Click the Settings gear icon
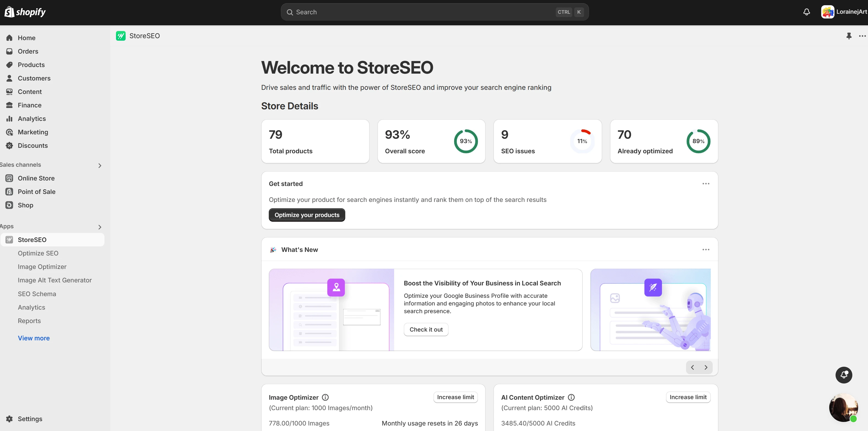The width and height of the screenshot is (868, 431). tap(9, 419)
